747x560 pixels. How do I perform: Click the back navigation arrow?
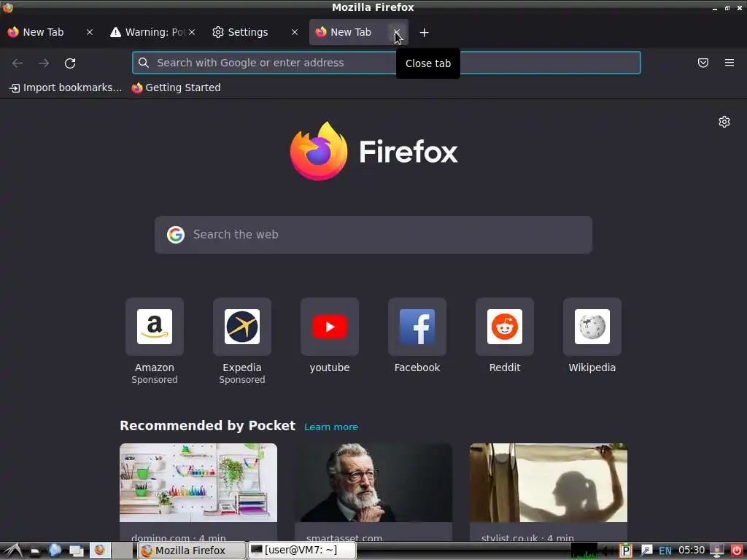(18, 63)
